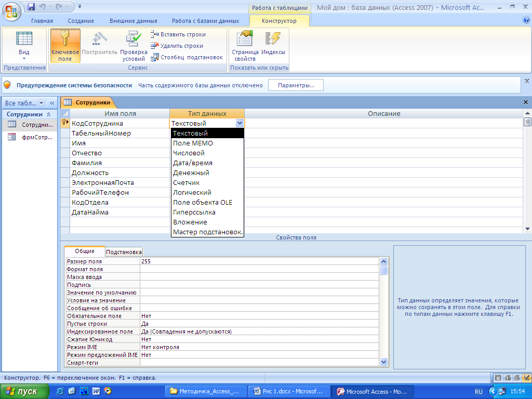
Task: Close the Сотрудники table document
Action: 526,102
